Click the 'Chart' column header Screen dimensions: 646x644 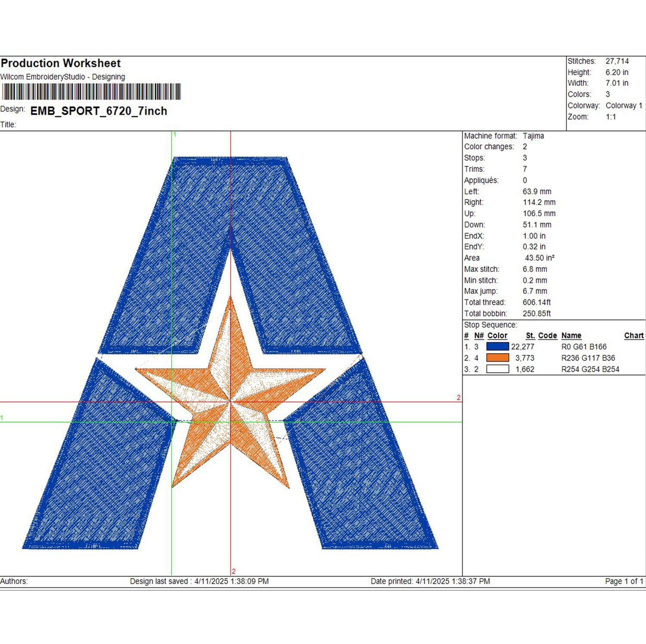coord(634,336)
